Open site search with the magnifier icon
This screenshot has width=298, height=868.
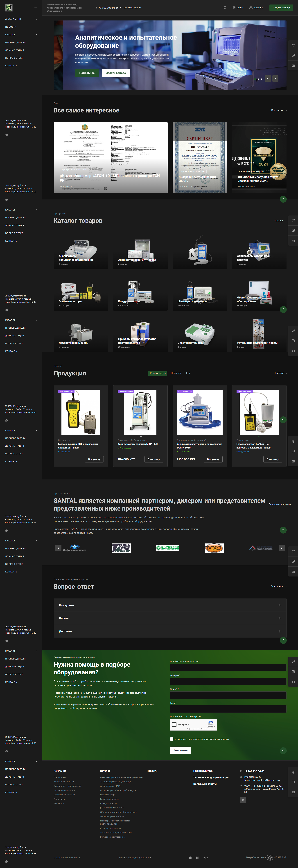[225, 7]
